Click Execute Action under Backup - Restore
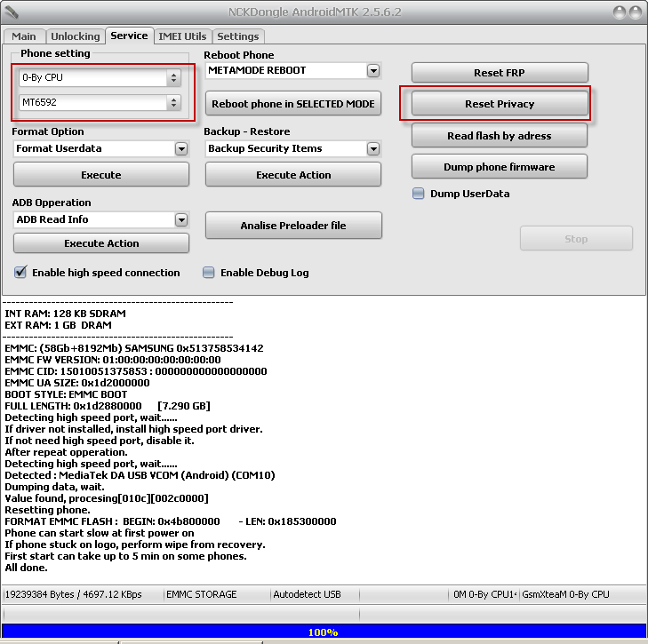Image resolution: width=648 pixels, height=644 pixels. [x=293, y=175]
